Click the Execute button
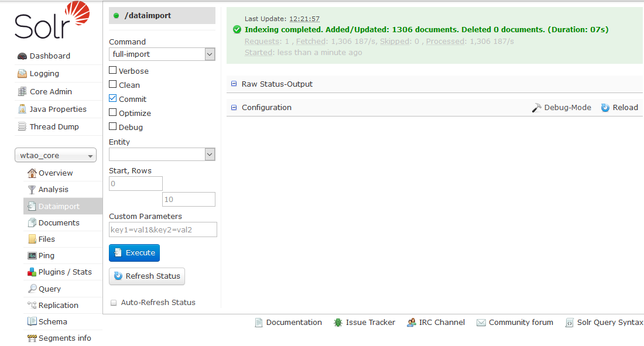Screen dimensions: 644x346 (x=134, y=253)
